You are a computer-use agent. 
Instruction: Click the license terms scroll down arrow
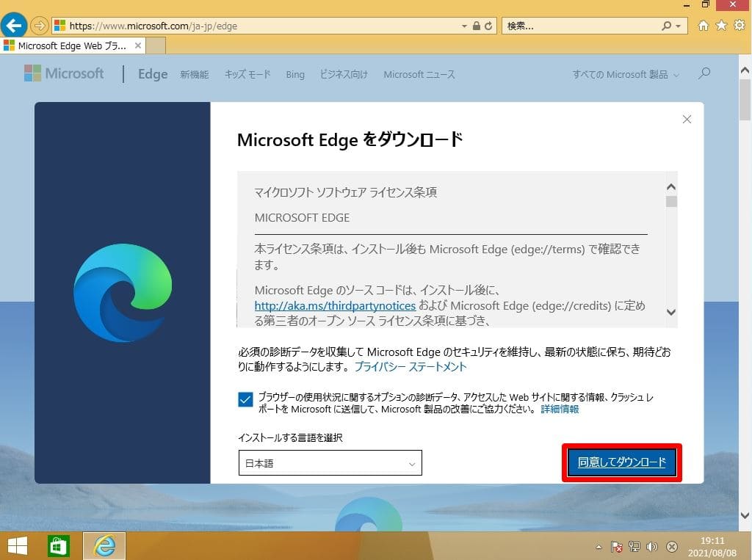click(x=671, y=312)
